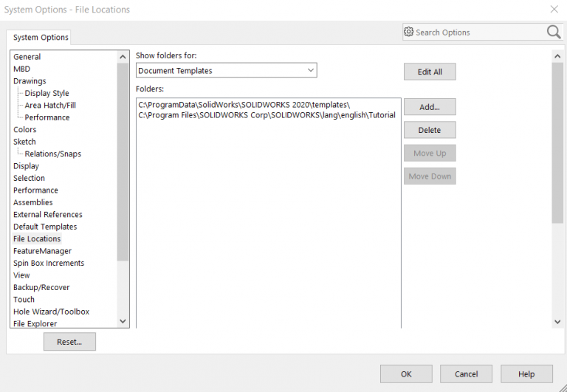Click the right panel scroll down arrow

557,322
